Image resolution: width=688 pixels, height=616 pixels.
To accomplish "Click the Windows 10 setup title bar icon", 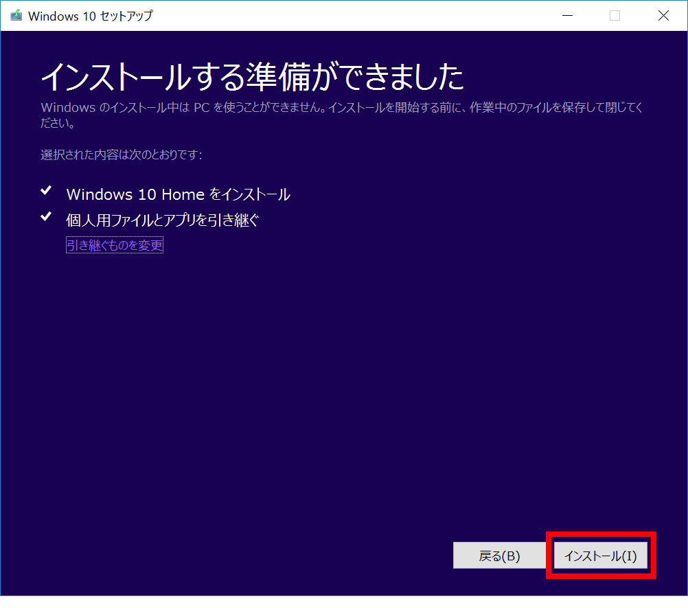I will point(16,16).
